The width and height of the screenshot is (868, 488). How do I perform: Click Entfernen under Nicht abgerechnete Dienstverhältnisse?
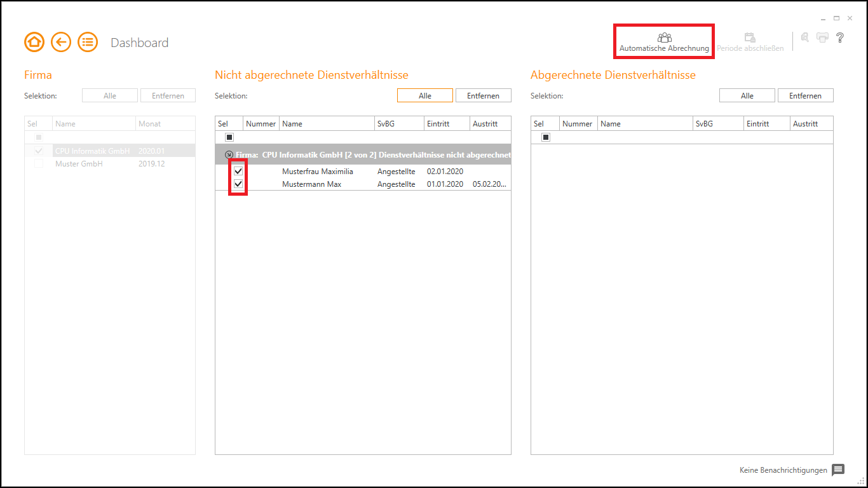pos(484,96)
